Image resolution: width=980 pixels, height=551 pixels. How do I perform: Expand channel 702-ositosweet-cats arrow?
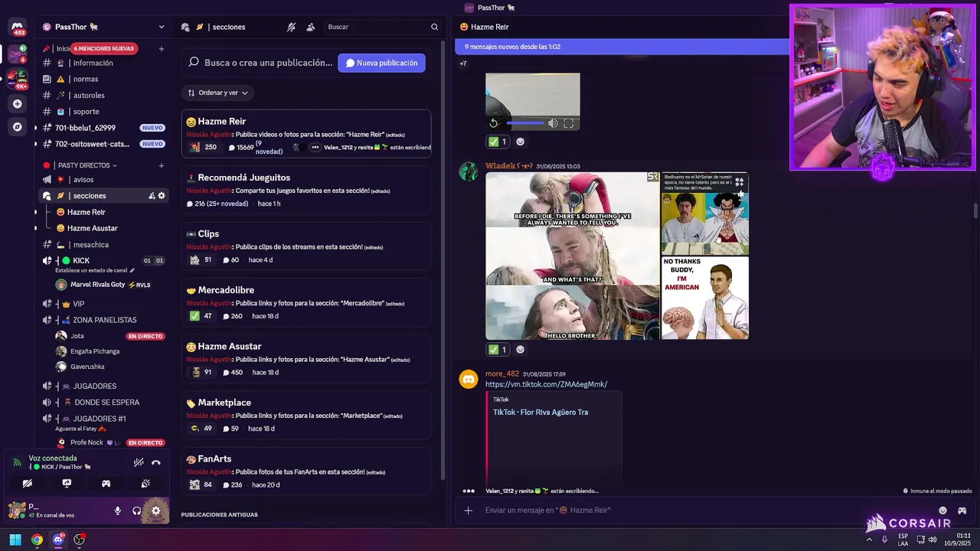(x=36, y=144)
